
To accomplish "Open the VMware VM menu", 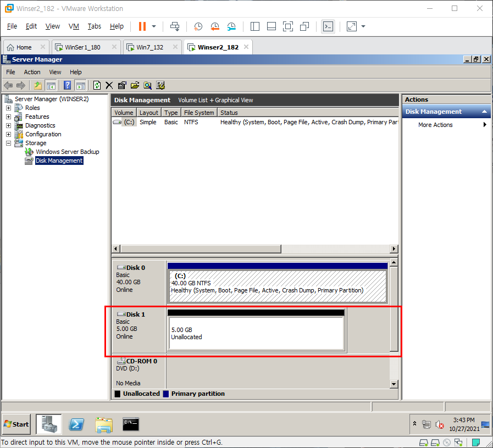I will 74,26.
